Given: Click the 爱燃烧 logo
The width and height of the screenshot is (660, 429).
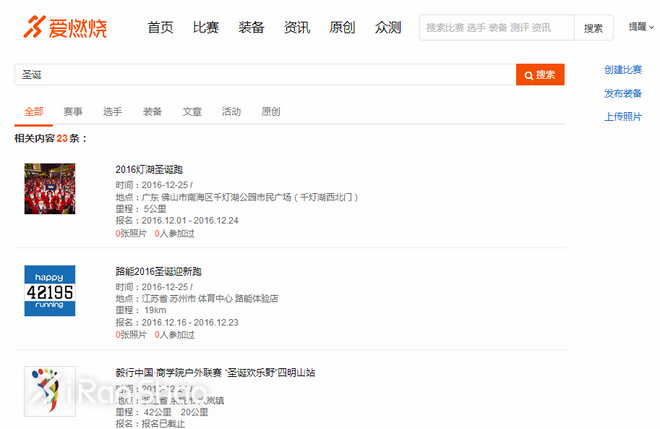Looking at the screenshot, I should point(65,27).
